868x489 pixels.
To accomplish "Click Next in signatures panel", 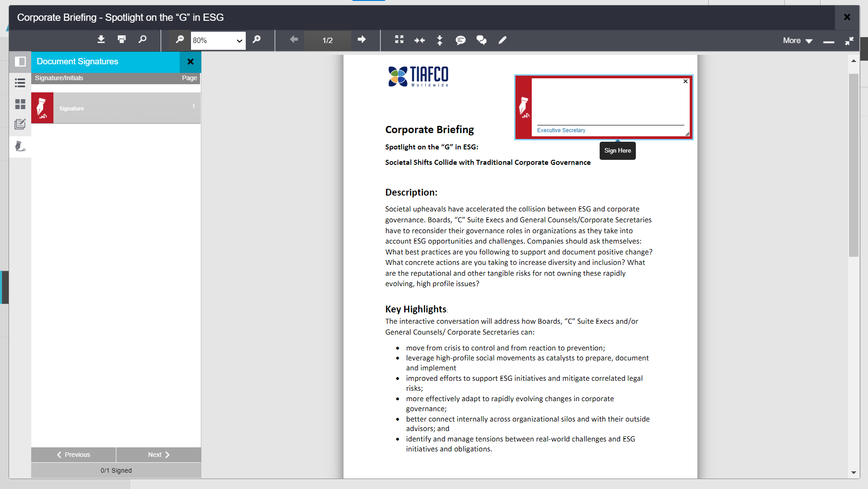I will pyautogui.click(x=158, y=455).
